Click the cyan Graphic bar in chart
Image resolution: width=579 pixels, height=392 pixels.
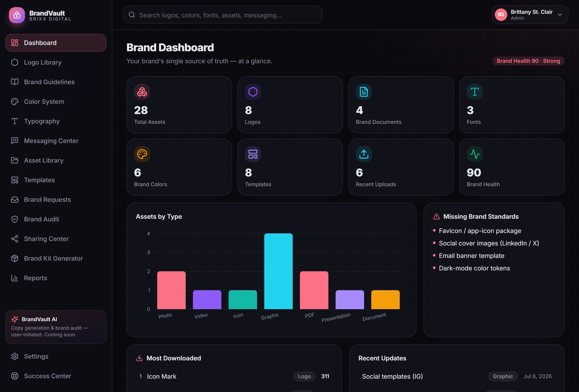click(278, 271)
